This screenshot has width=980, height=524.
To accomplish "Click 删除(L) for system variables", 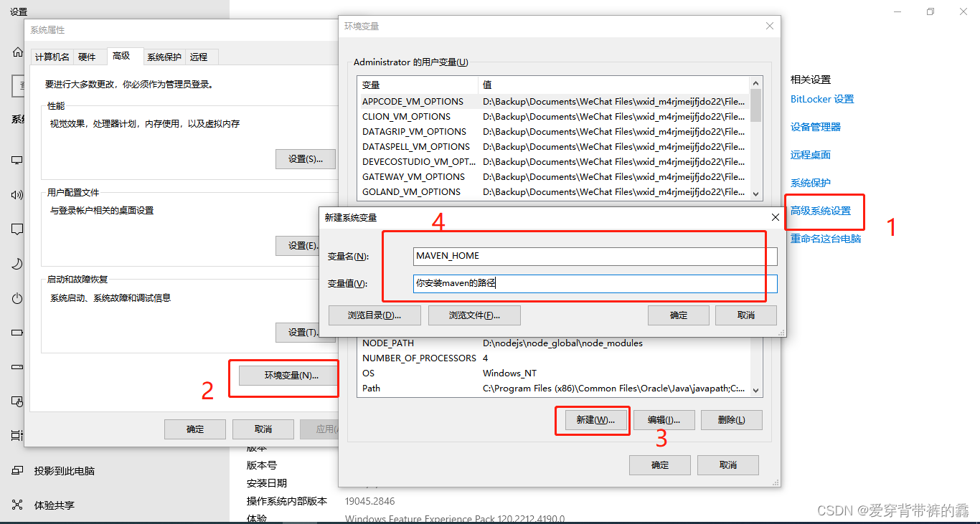I will pos(732,420).
